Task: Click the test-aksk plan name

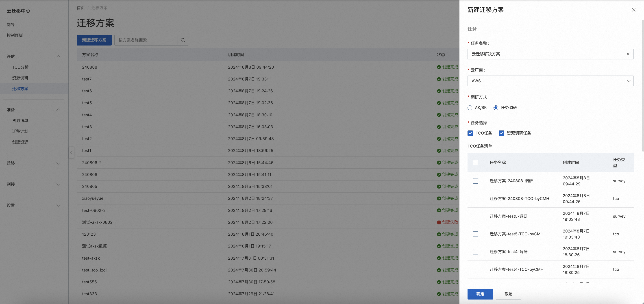Action: 91,258
